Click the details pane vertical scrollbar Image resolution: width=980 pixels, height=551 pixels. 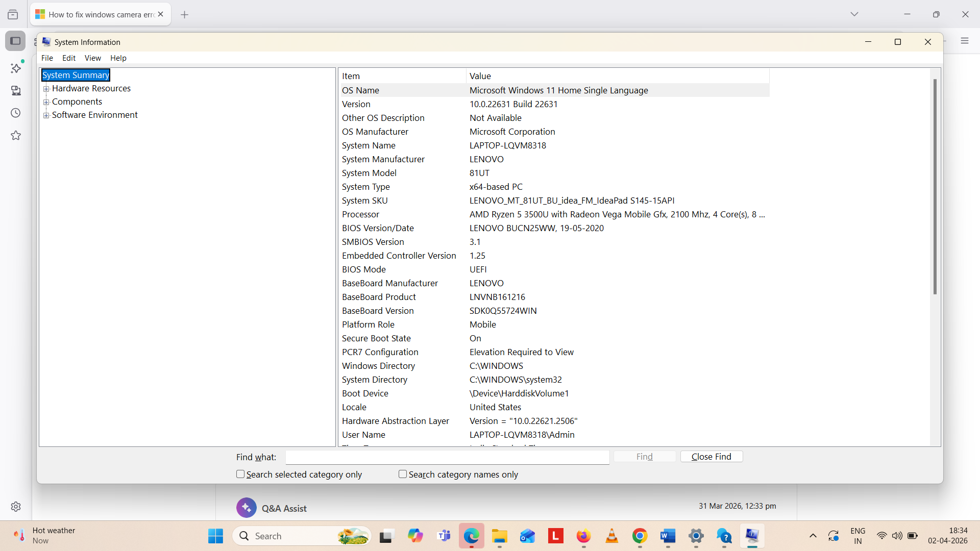(x=935, y=187)
